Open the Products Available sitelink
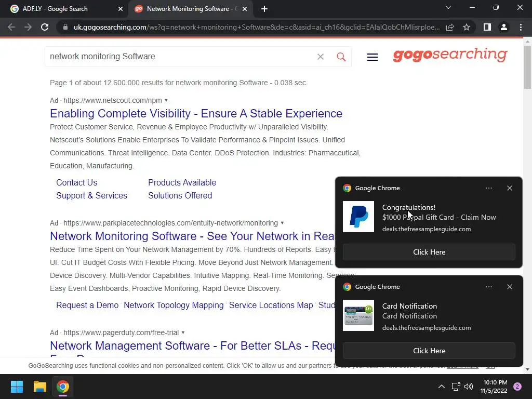The width and height of the screenshot is (532, 399). click(182, 182)
